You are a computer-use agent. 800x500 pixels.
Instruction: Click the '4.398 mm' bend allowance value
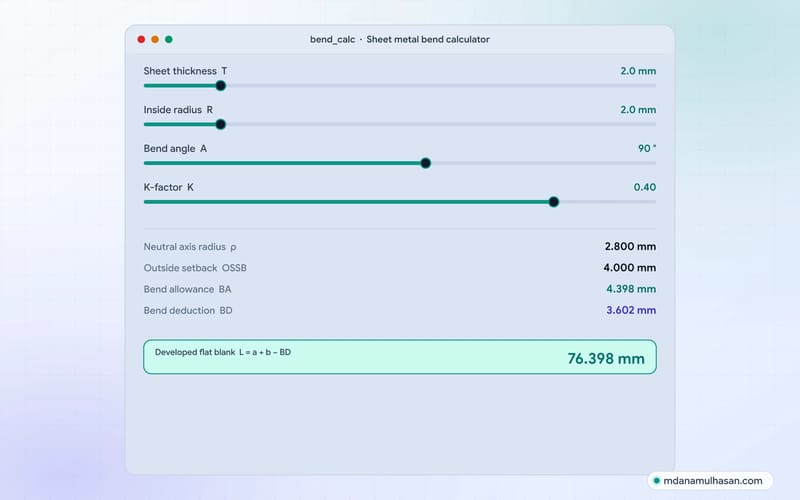point(631,289)
